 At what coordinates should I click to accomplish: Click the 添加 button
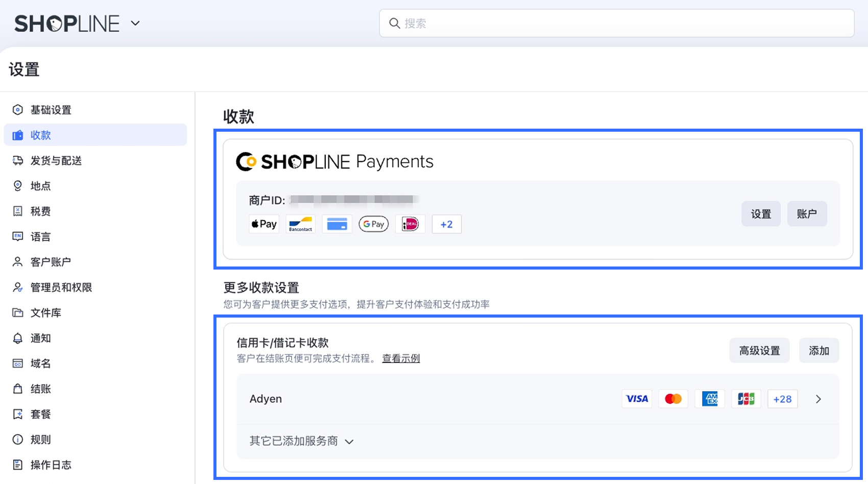(819, 351)
